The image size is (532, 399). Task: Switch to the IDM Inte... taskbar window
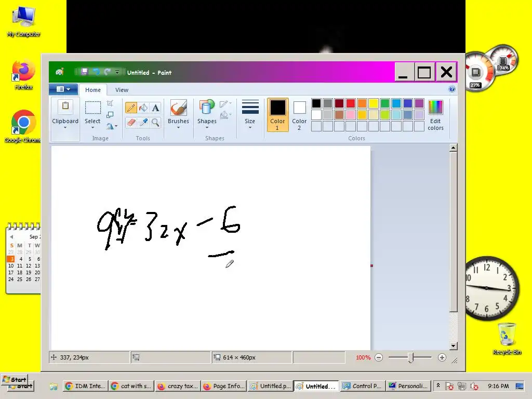click(86, 386)
